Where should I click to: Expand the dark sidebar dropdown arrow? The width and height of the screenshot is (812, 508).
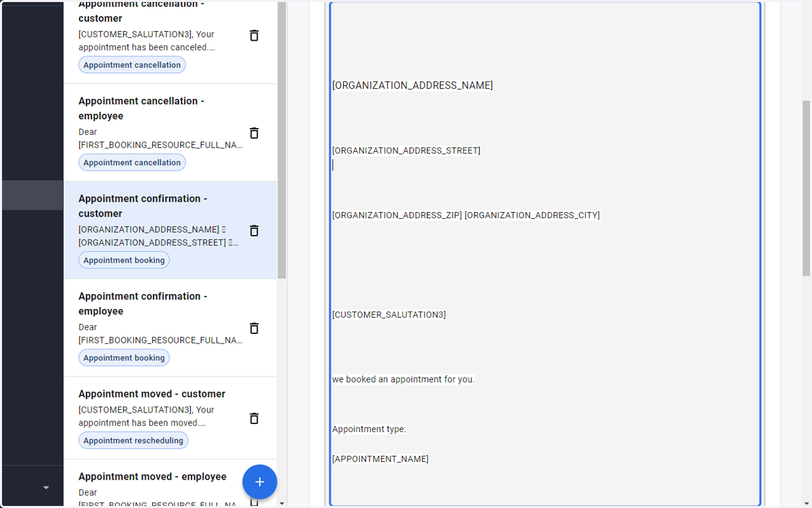pos(46,488)
